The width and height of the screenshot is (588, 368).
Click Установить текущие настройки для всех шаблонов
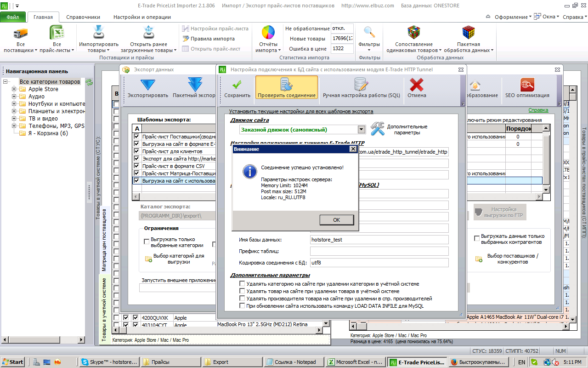(x=301, y=111)
